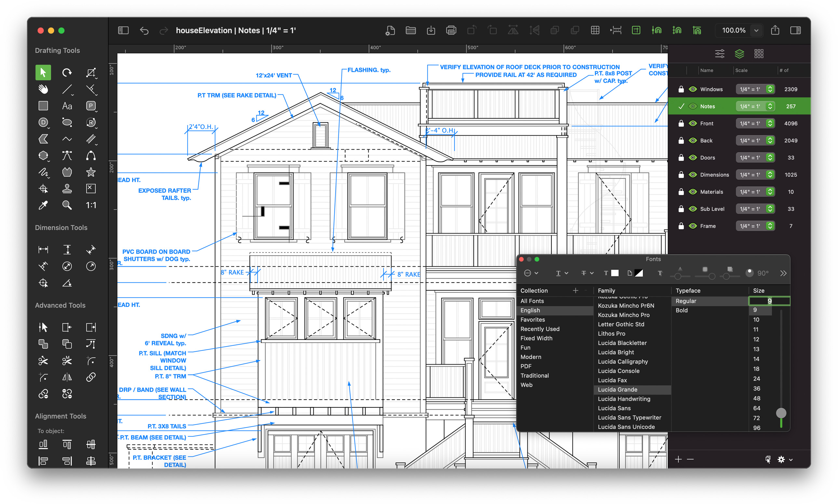Screen dimensions: 838x504
Task: Switch to the Layers view in right panel
Action: pos(739,53)
